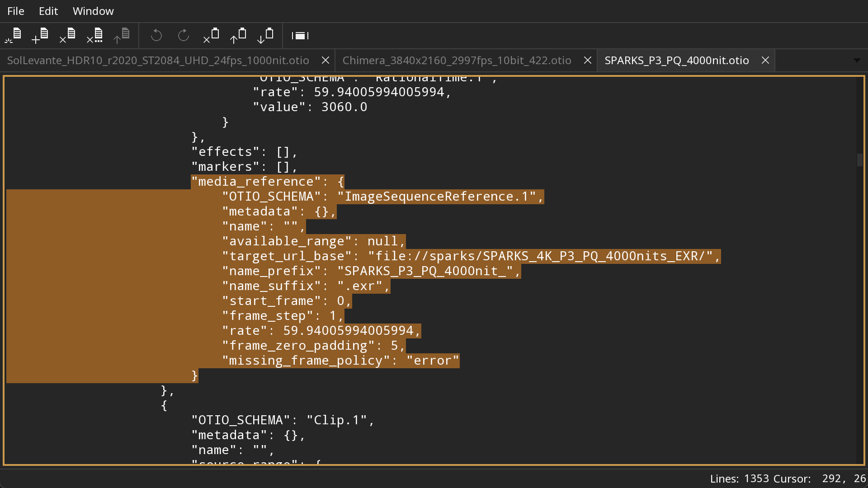Click the Close file toolbar icon
Viewport: 868px width, 488px height.
(67, 35)
